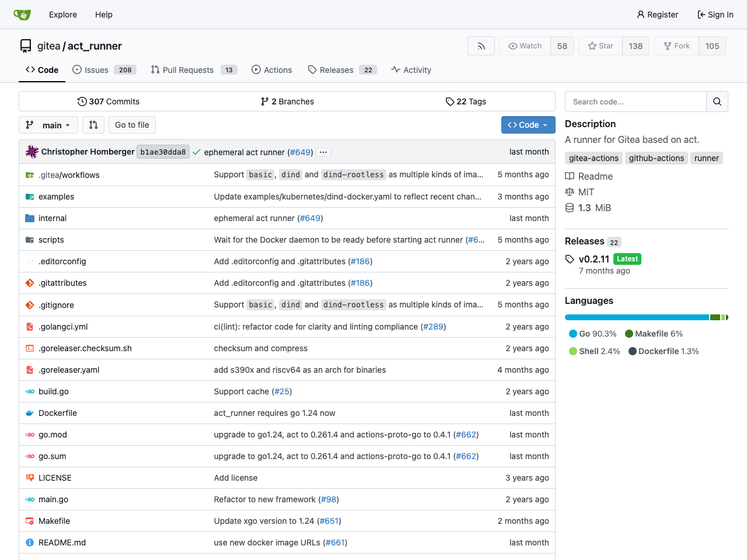747x560 pixels.
Task: Open the v0.2.11 release link
Action: 594,259
